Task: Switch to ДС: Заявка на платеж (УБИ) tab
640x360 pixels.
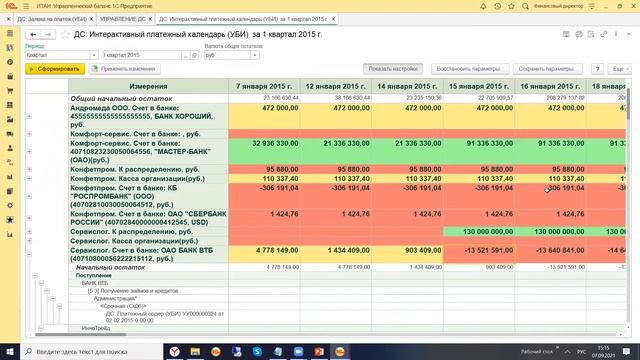Action: pos(52,19)
